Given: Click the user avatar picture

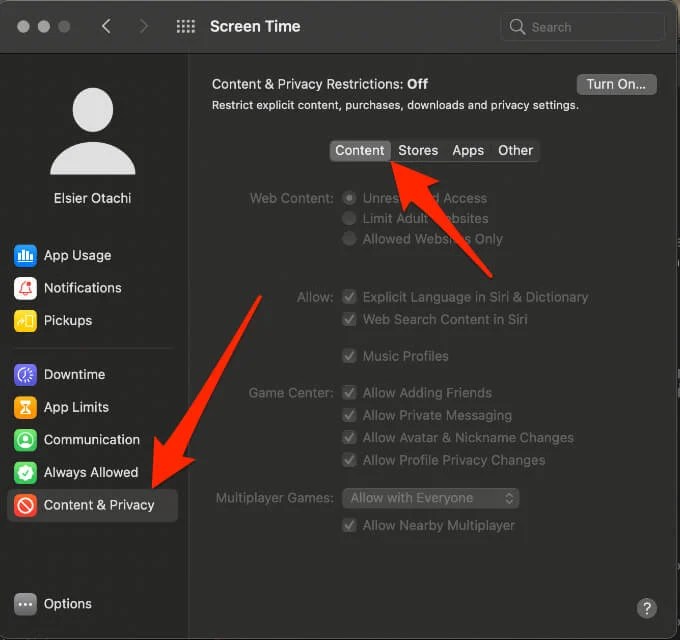Looking at the screenshot, I should click(x=93, y=131).
